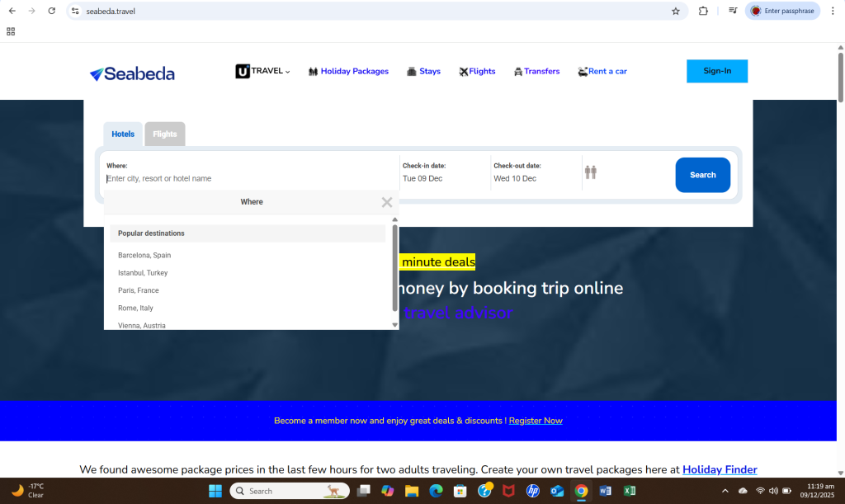845x504 pixels.
Task: Open the check-in date field
Action: (437, 173)
